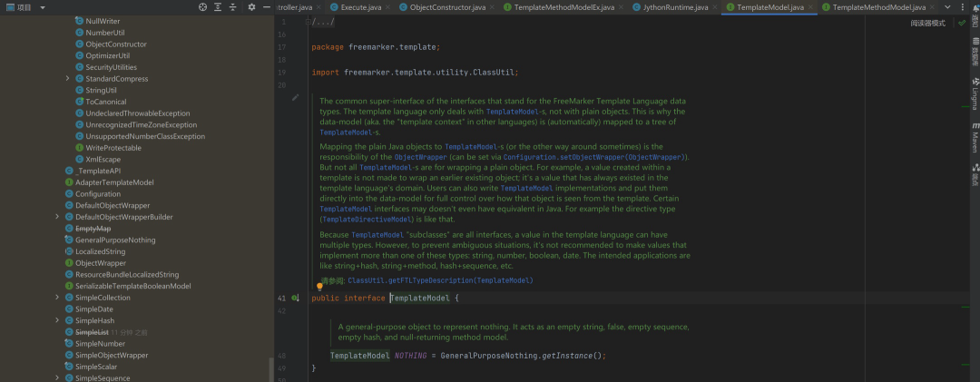Click the locate current file target icon
This screenshot has height=382, width=980.
(x=202, y=7)
